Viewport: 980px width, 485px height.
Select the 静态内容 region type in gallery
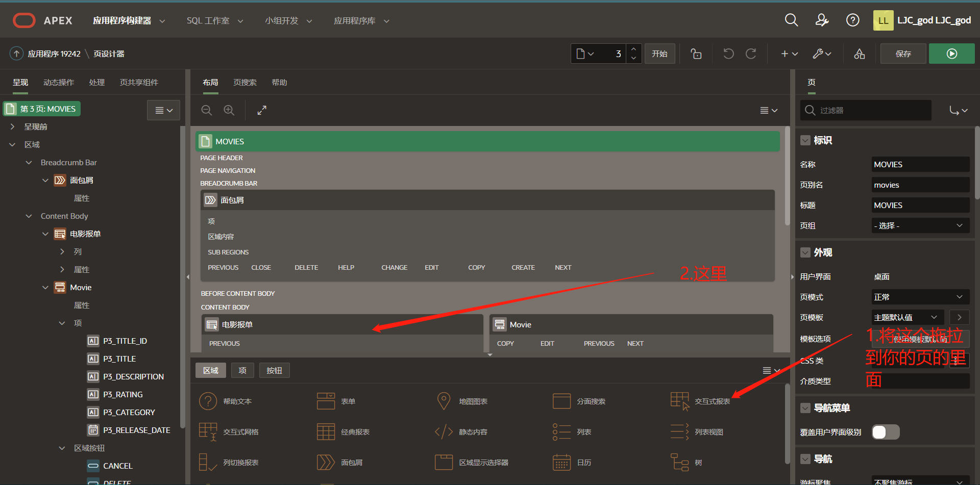pyautogui.click(x=460, y=432)
